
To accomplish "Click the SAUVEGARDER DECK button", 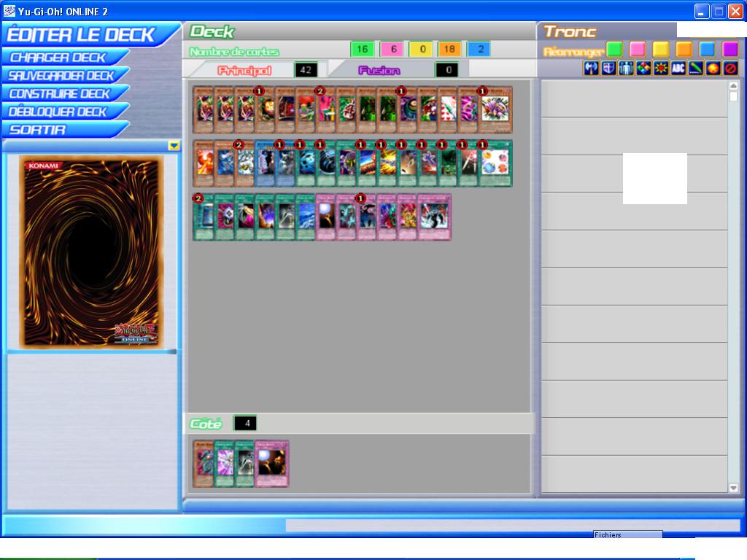I will pyautogui.click(x=64, y=76).
